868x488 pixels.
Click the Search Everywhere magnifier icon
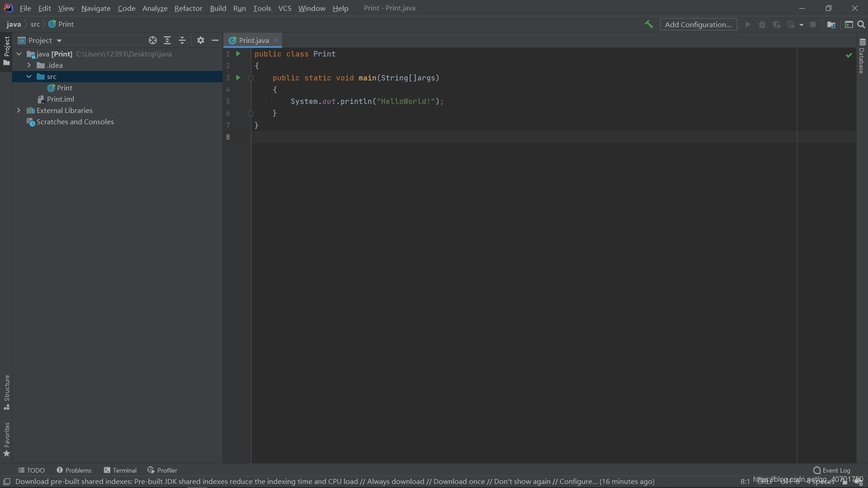point(861,24)
